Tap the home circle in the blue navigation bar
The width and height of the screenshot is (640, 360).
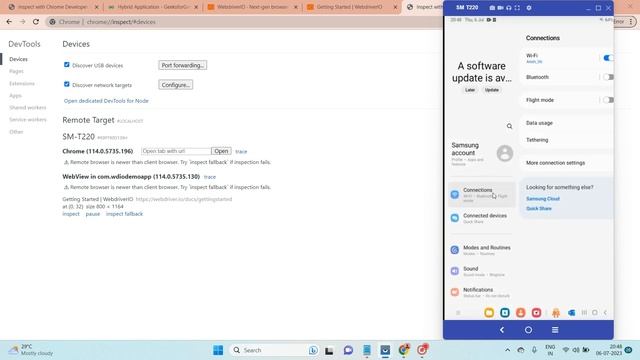[529, 330]
